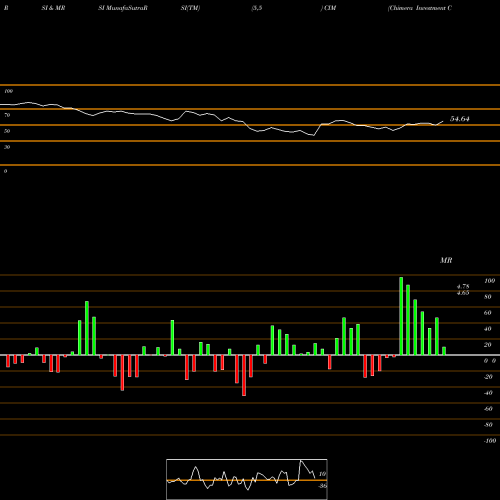Click the 'SI & MR' header label
Image resolution: width=500 pixels, height=500 pixels.
[x=53, y=8]
